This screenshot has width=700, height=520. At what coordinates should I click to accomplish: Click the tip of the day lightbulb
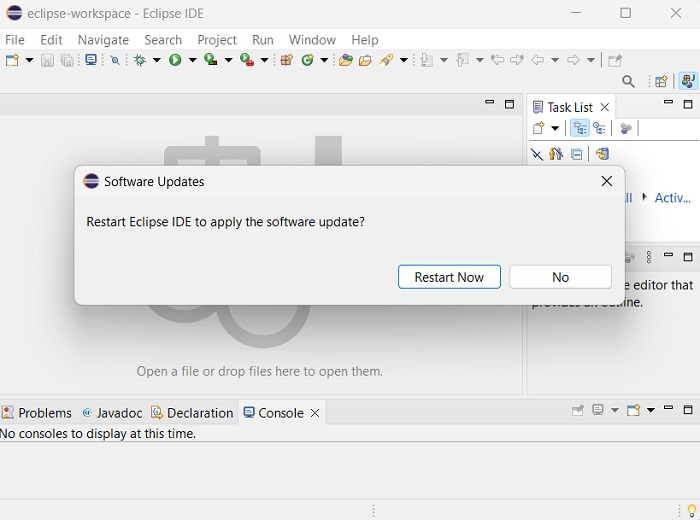pyautogui.click(x=691, y=511)
